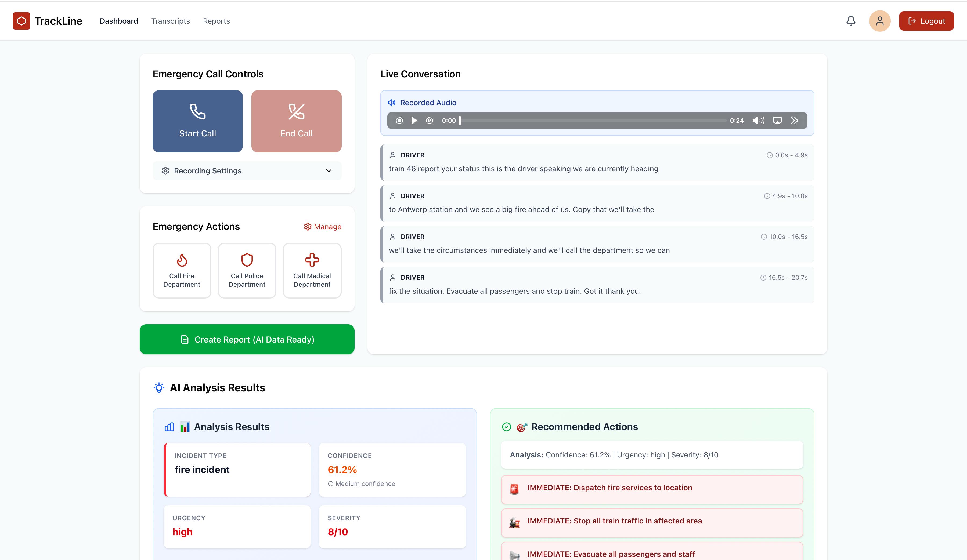Click the TrackLine logo icon
The width and height of the screenshot is (967, 560).
(x=21, y=21)
